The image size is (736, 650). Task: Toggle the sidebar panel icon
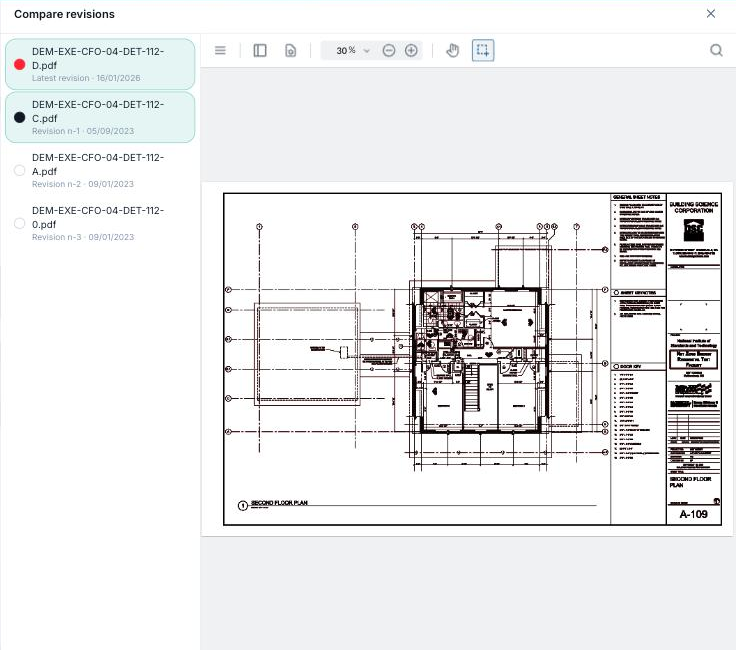click(x=260, y=50)
